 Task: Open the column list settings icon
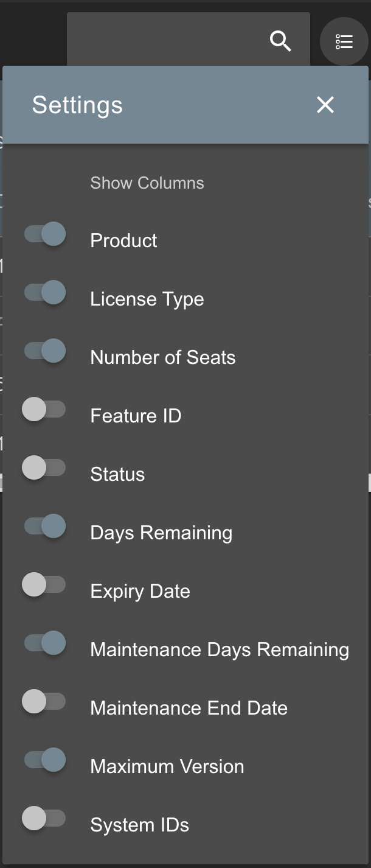344,41
